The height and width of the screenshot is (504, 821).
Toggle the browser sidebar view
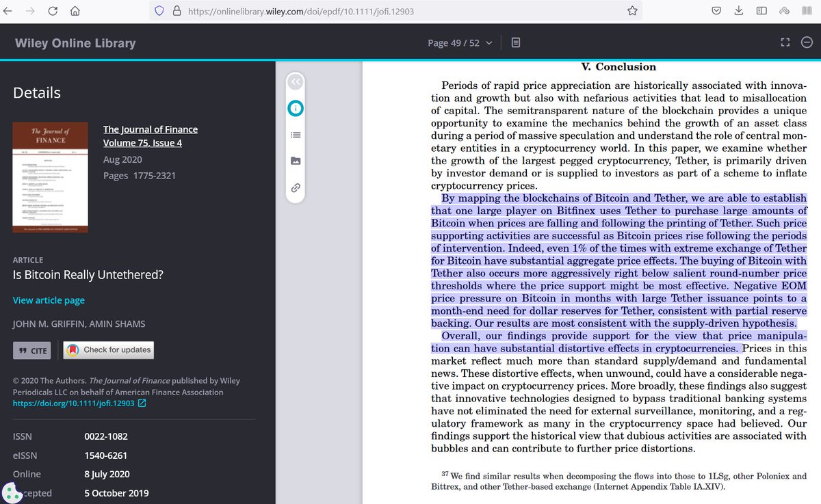point(761,10)
